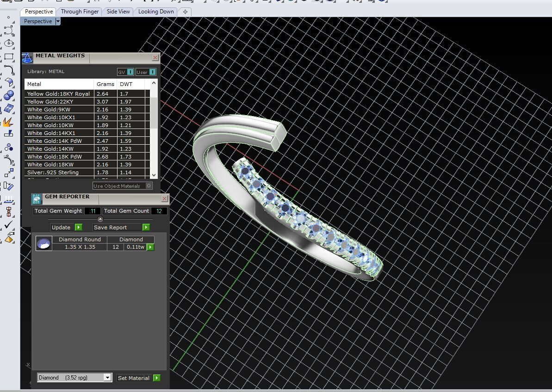Click the DWT column header
The height and width of the screenshot is (392, 552).
point(130,84)
